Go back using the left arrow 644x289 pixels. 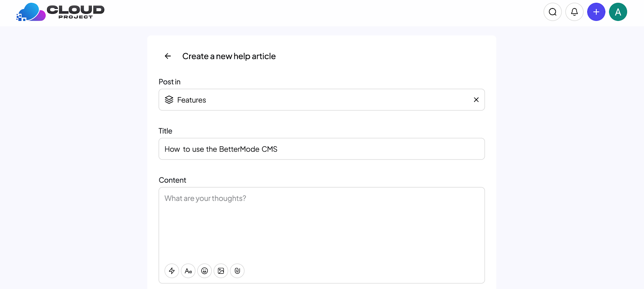click(168, 56)
